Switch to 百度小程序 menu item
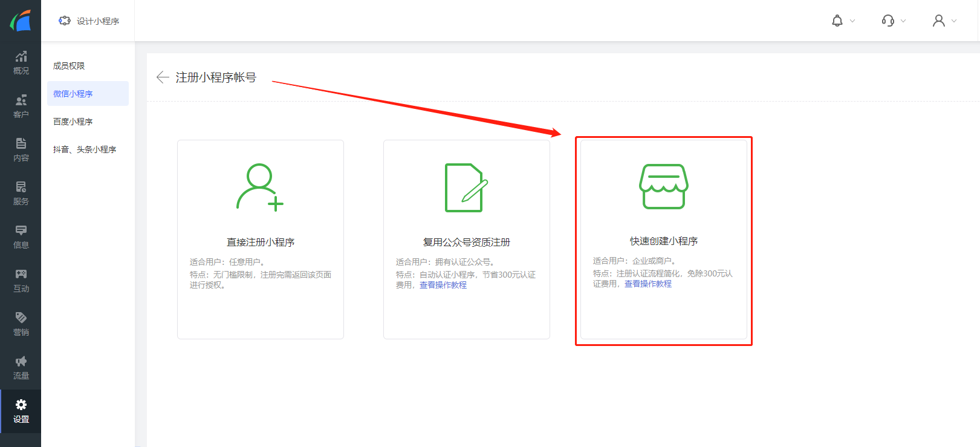Image resolution: width=980 pixels, height=447 pixels. [73, 122]
